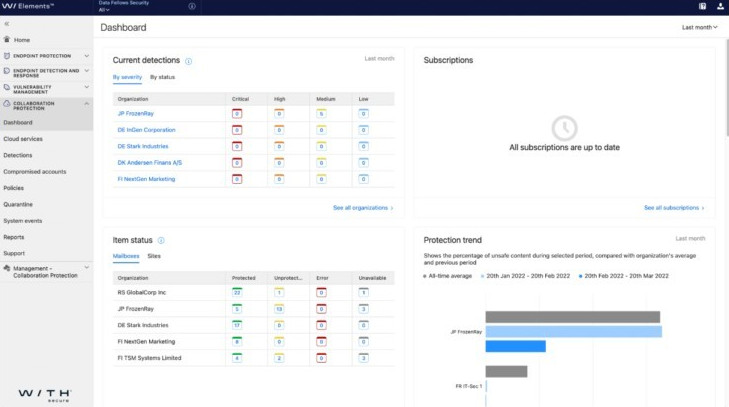Switch to By severity tab
The image size is (729, 407).
(x=127, y=77)
